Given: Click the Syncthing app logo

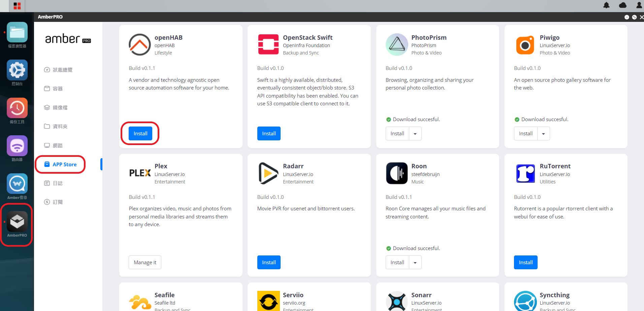Looking at the screenshot, I should tap(525, 301).
